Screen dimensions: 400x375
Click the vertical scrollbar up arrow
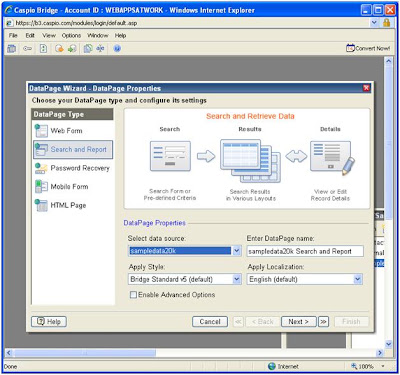[x=388, y=61]
